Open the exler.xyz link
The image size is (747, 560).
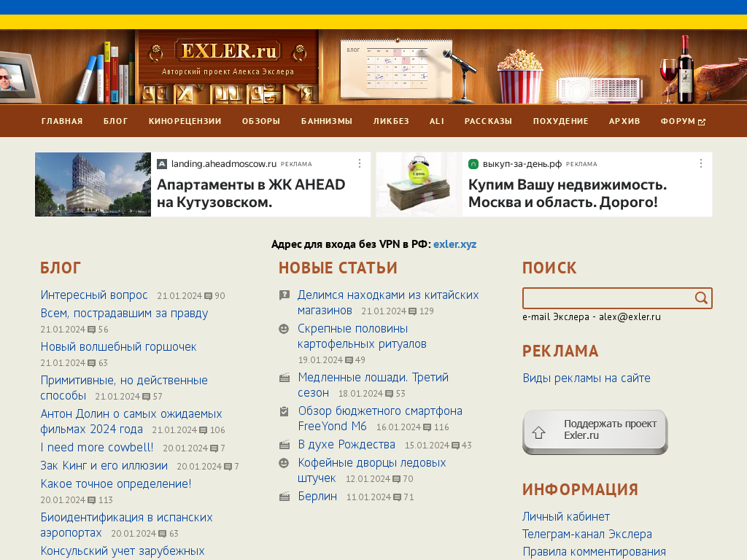[x=454, y=244]
